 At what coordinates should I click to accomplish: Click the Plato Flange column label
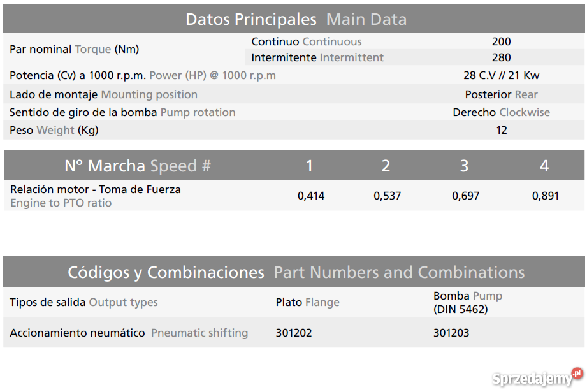click(x=307, y=302)
